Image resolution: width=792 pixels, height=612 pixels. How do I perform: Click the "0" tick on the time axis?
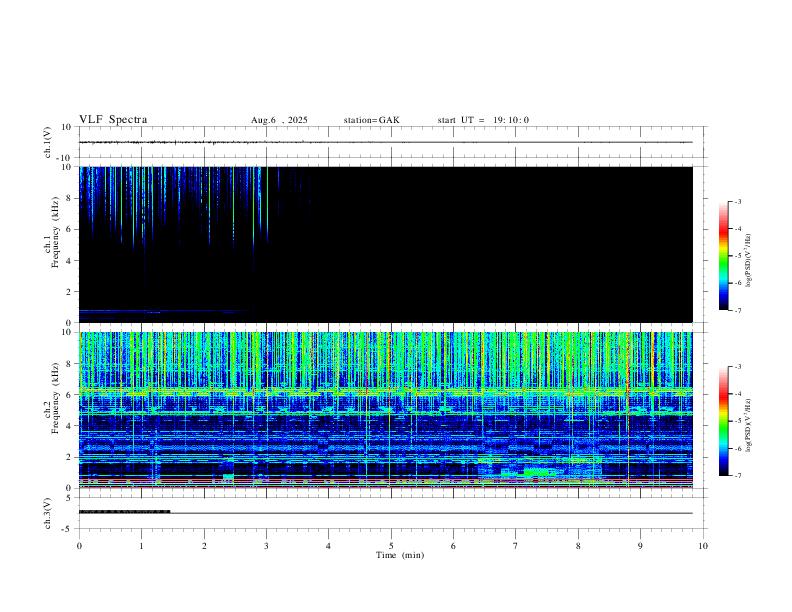[x=79, y=546]
